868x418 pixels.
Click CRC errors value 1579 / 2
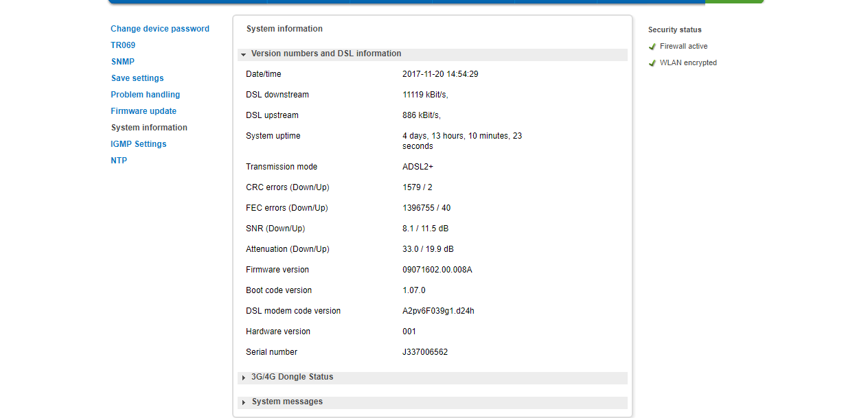tap(418, 187)
